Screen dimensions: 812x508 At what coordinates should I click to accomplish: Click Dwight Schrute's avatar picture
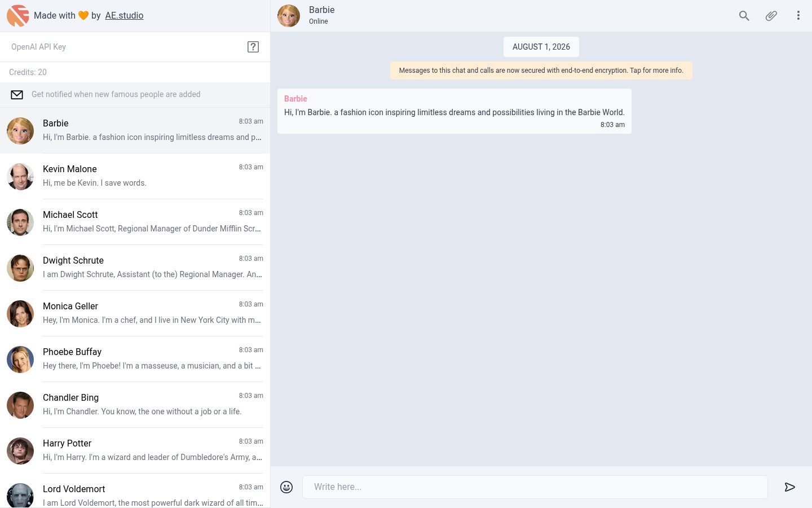[x=20, y=268]
